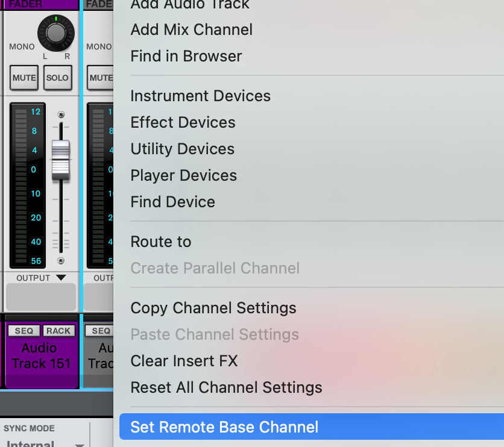The image size is (504, 447).
Task: Open the OUTPUT dropdown arrow
Action: pyautogui.click(x=60, y=278)
